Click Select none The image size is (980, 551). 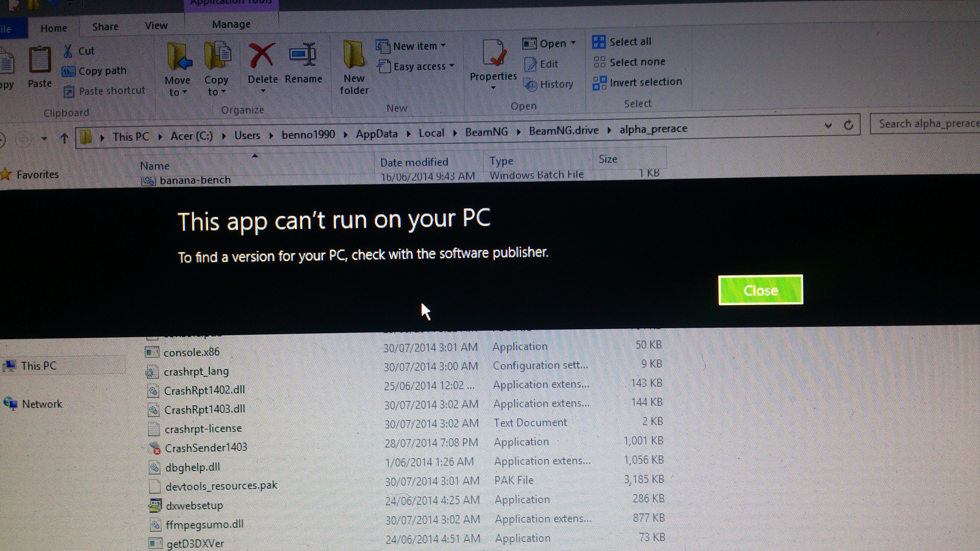pyautogui.click(x=629, y=62)
